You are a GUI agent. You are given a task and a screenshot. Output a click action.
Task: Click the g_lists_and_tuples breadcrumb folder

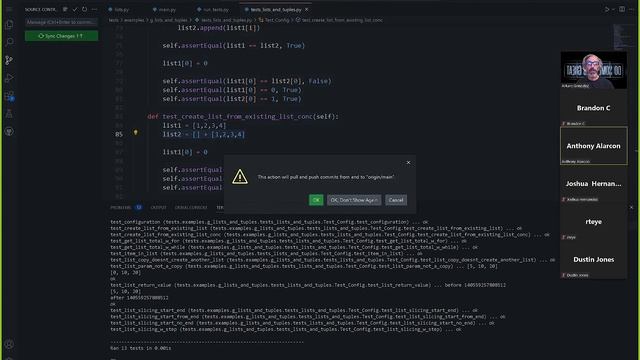point(169,20)
